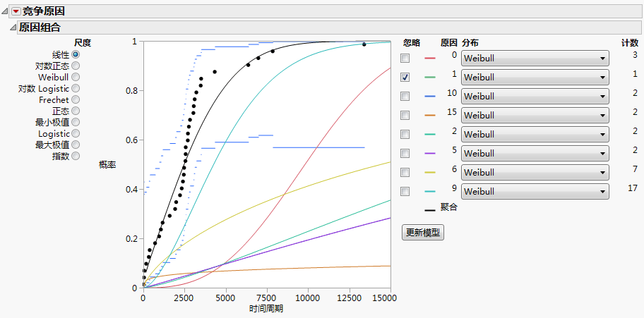This screenshot has width=644, height=318.
Task: Click the orange line swatch for cause 15
Action: (429, 116)
